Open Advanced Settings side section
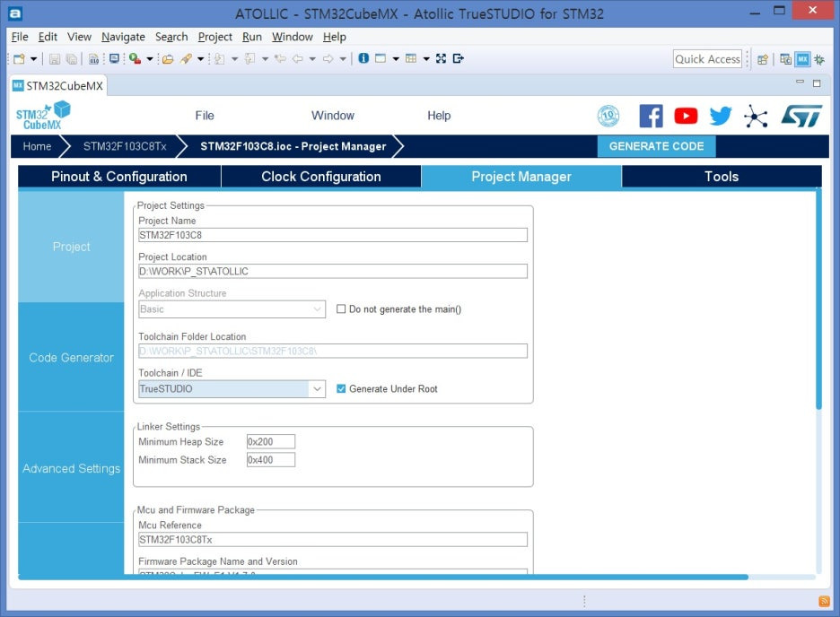 pyautogui.click(x=71, y=468)
